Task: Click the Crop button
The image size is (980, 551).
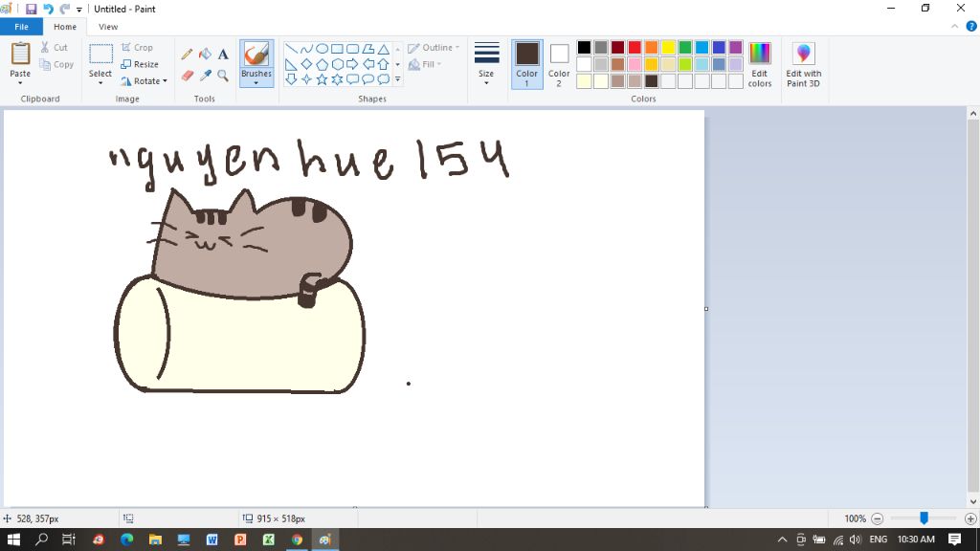Action: click(137, 48)
